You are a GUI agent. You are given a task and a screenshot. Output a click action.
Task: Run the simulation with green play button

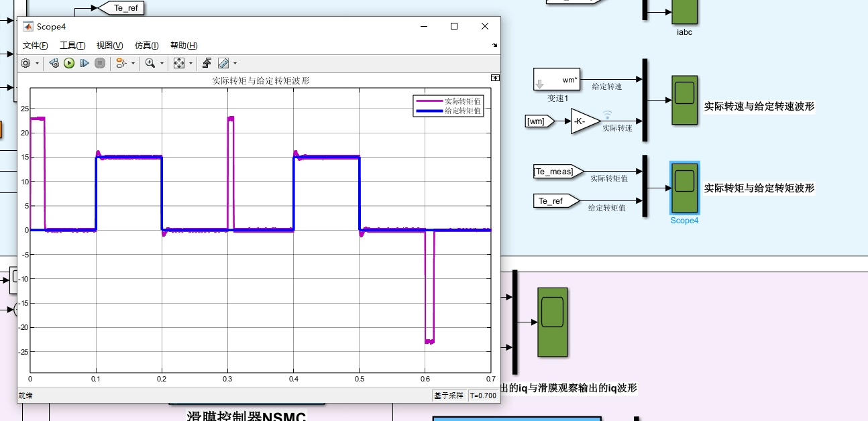(69, 63)
